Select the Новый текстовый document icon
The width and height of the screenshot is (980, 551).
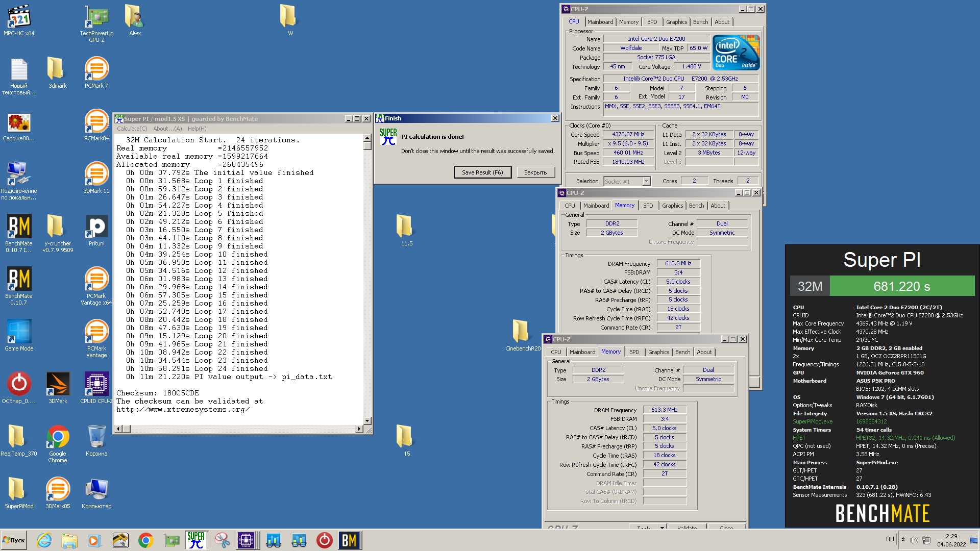point(19,76)
